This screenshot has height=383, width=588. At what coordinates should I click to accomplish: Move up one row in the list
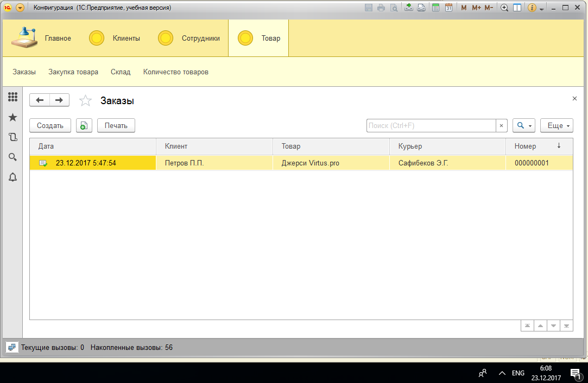pos(540,325)
